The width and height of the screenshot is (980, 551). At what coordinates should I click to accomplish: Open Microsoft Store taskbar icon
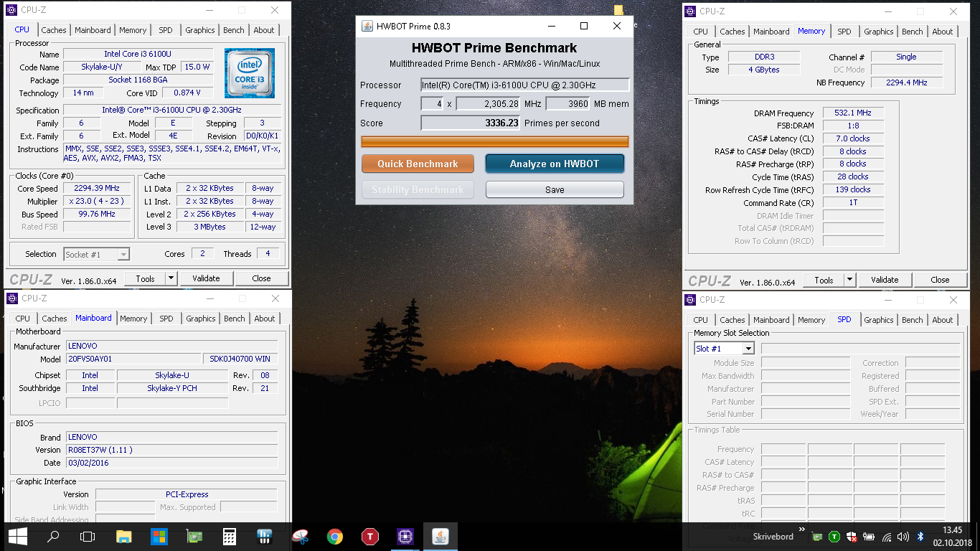click(159, 536)
